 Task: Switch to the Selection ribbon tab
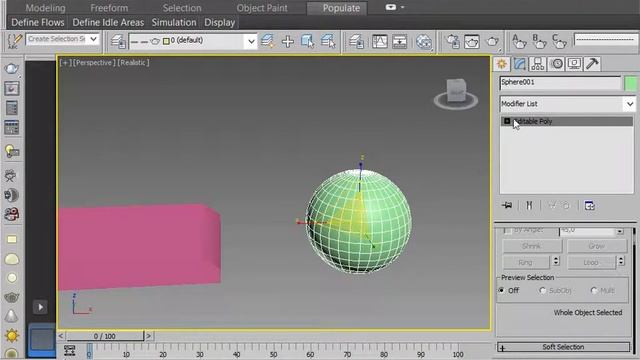[x=182, y=8]
